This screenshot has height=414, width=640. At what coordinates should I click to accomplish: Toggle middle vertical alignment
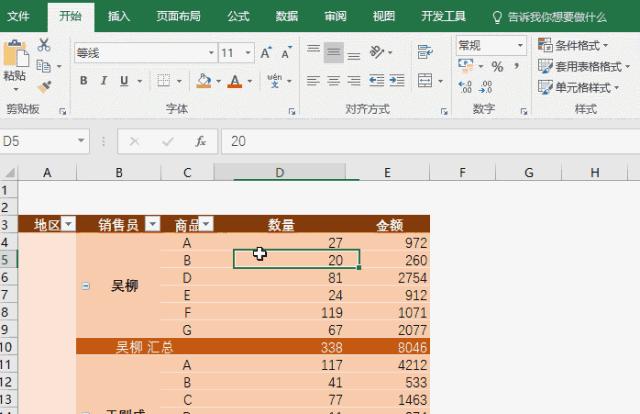tap(333, 52)
